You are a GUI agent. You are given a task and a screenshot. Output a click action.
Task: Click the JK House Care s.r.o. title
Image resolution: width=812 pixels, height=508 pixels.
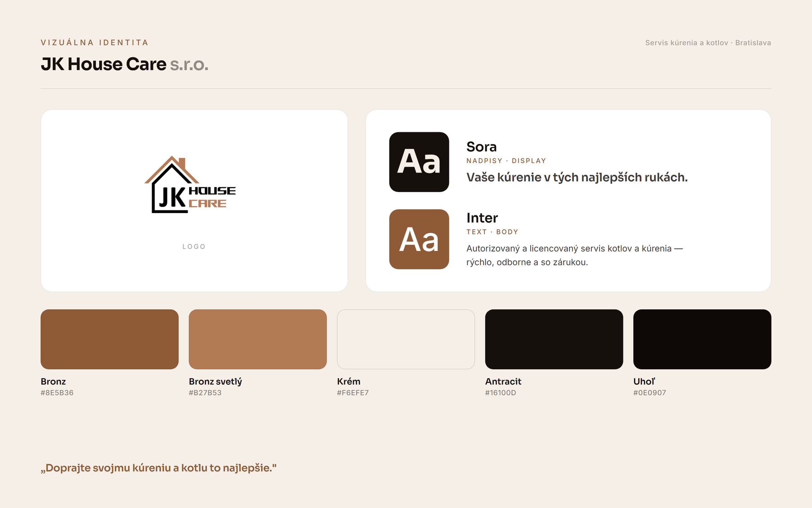coord(125,64)
